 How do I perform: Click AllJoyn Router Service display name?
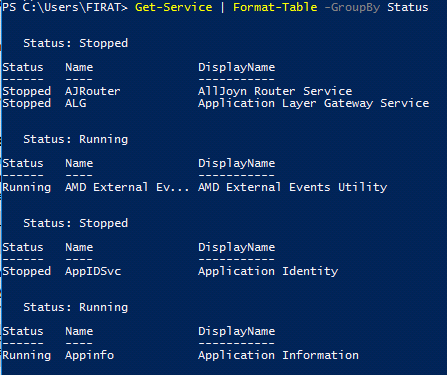coord(275,91)
